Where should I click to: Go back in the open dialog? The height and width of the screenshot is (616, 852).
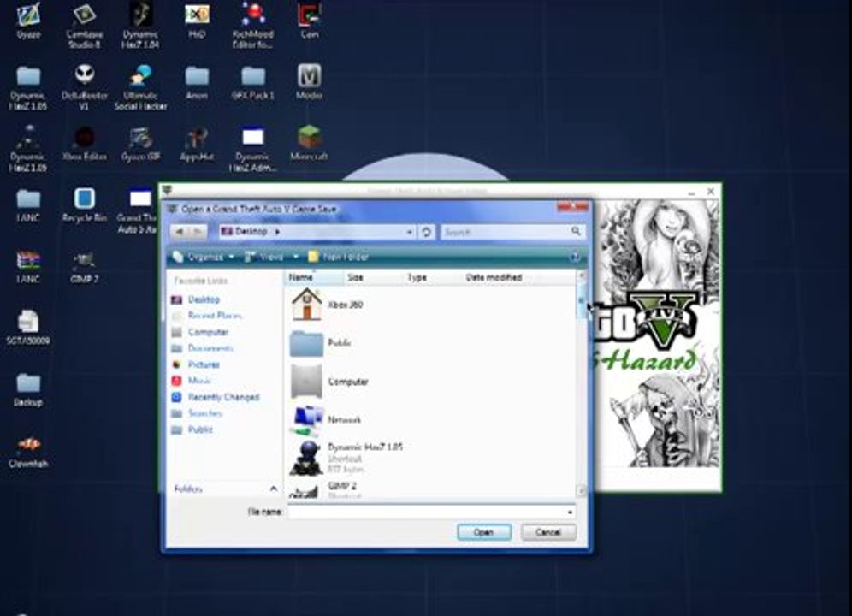pyautogui.click(x=179, y=232)
